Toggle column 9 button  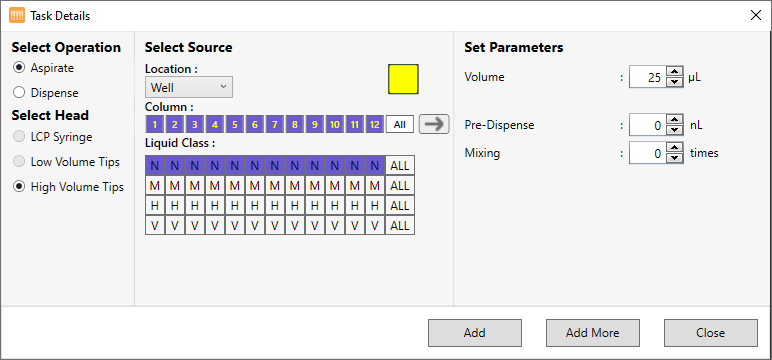click(x=315, y=125)
